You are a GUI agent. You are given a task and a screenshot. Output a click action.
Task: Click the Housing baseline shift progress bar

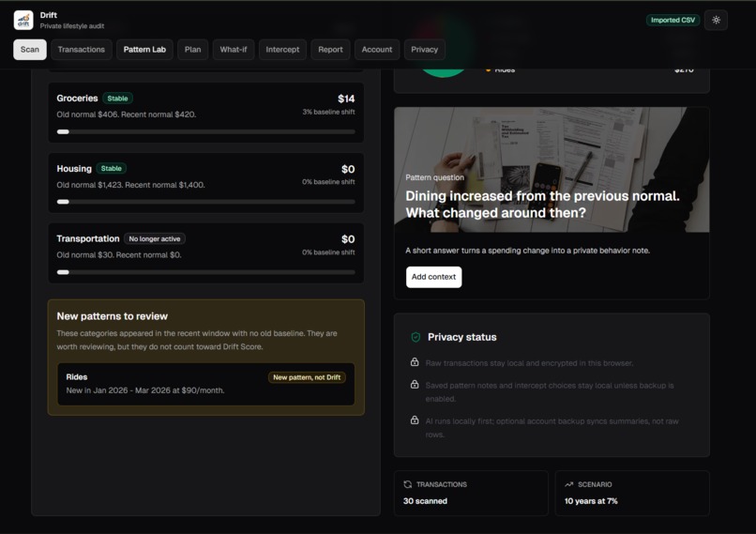click(x=205, y=202)
